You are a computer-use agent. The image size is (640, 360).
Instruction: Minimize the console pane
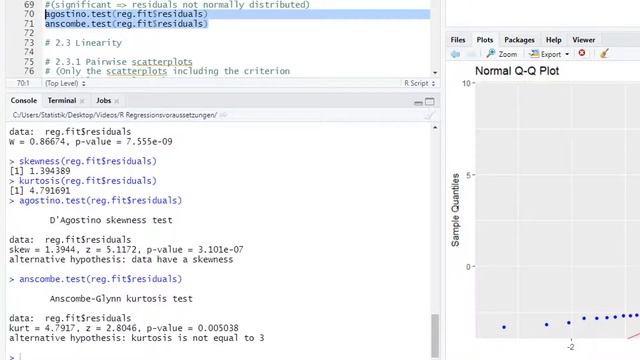point(418,102)
